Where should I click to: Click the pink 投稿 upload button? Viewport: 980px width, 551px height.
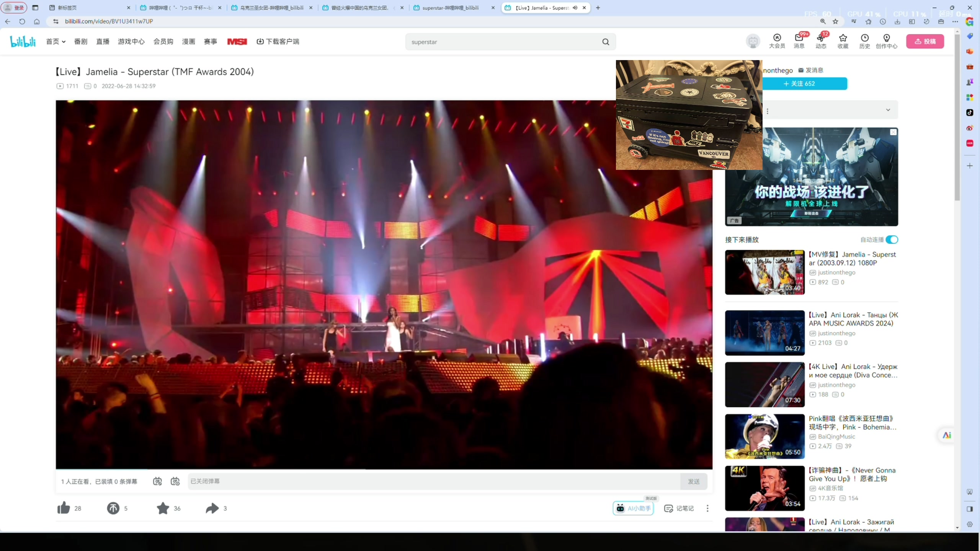925,41
